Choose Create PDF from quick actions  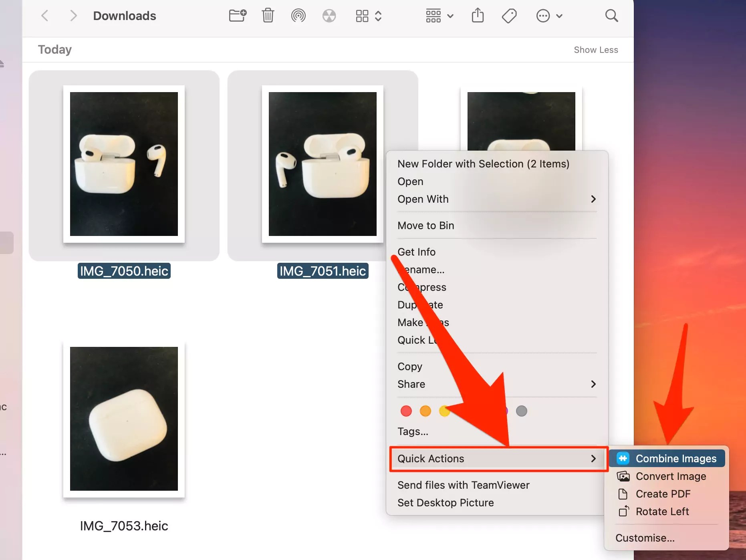[663, 494]
